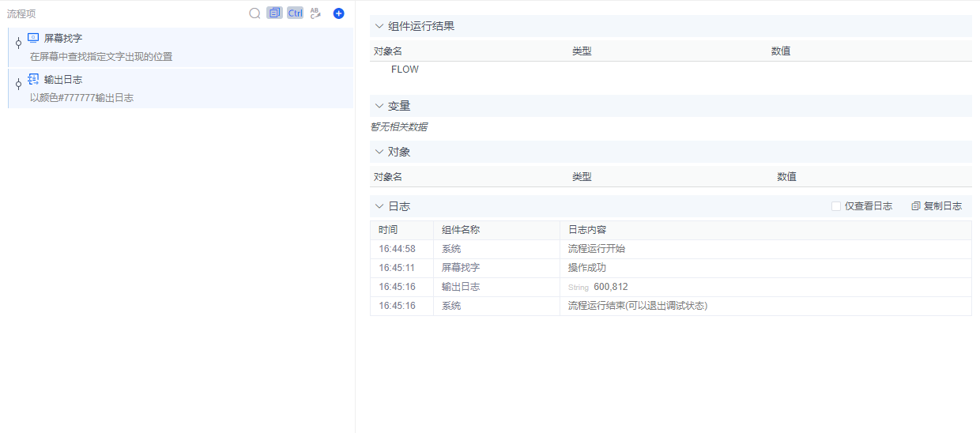Collapse the 日志 section chevron

click(379, 206)
